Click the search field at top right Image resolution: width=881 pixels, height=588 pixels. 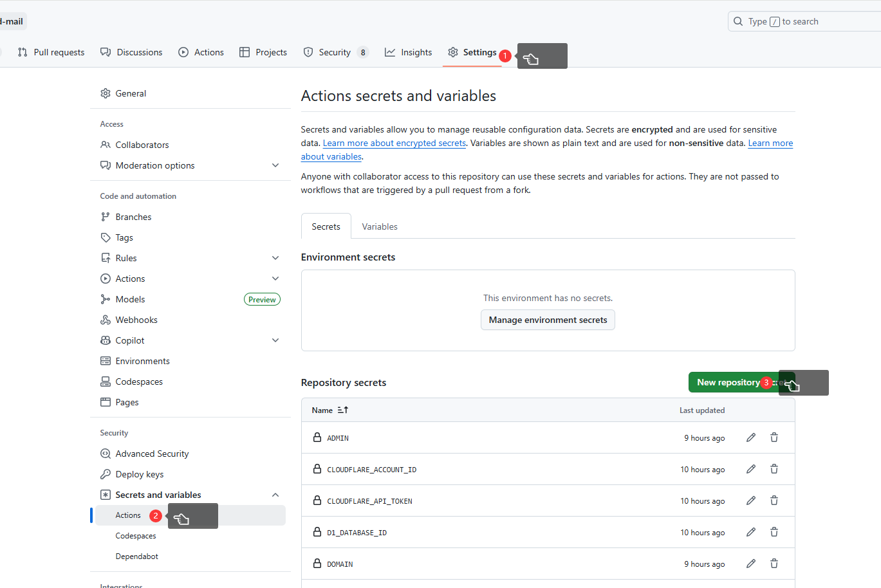click(804, 21)
